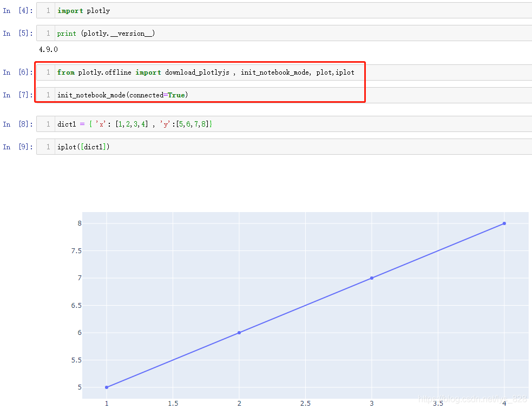This screenshot has height=409, width=532.
Task: Click the In [4]: prompt label
Action: click(18, 10)
